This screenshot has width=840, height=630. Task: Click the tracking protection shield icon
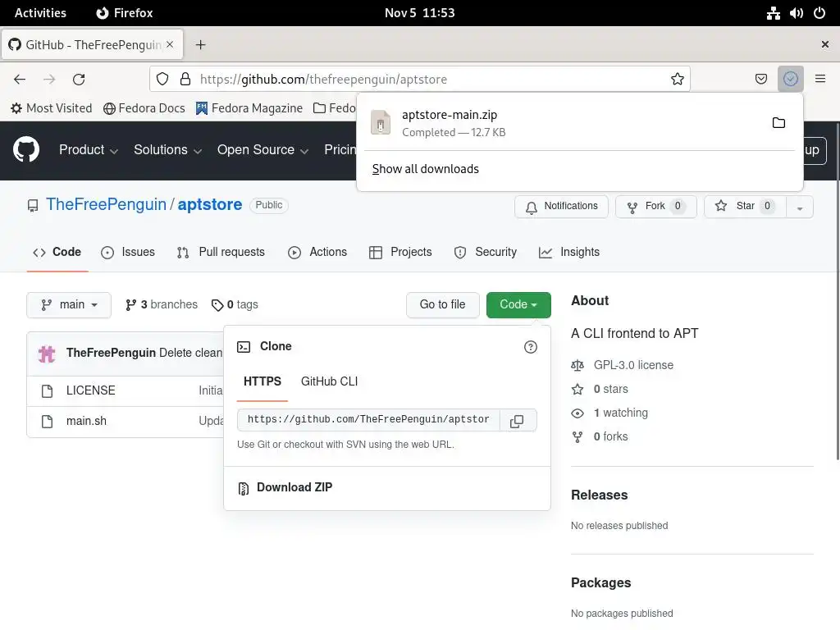tap(162, 80)
